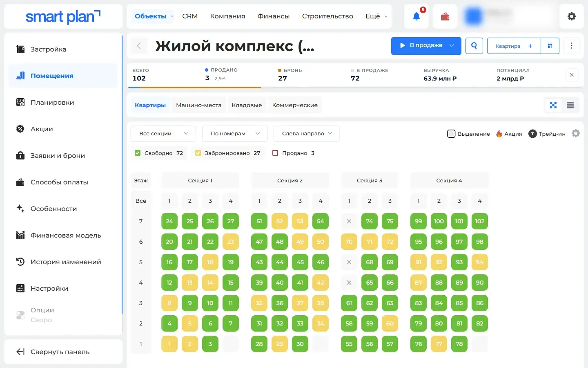Image resolution: width=588 pixels, height=368 pixels.
Task: Select yellow apartment 52
Action: coord(280,221)
